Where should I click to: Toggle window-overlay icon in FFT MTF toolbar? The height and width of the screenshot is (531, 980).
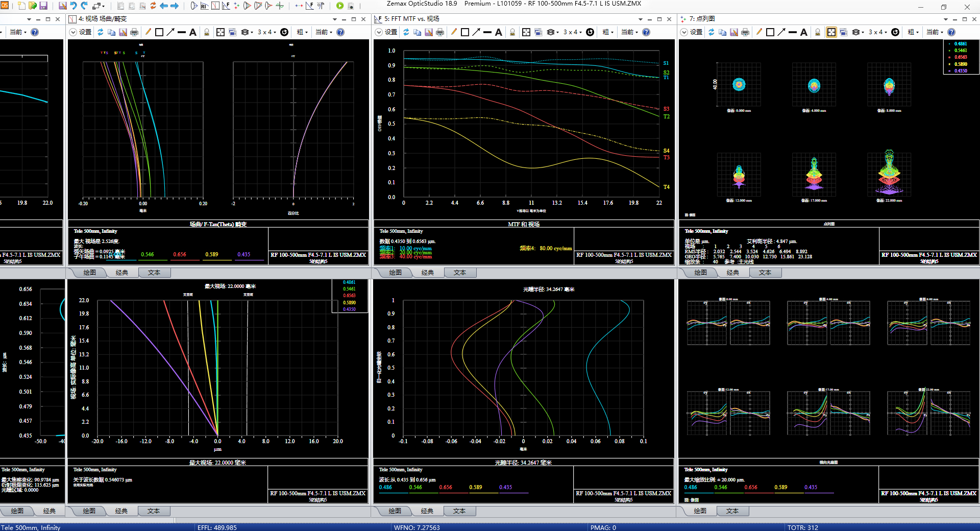coord(538,32)
